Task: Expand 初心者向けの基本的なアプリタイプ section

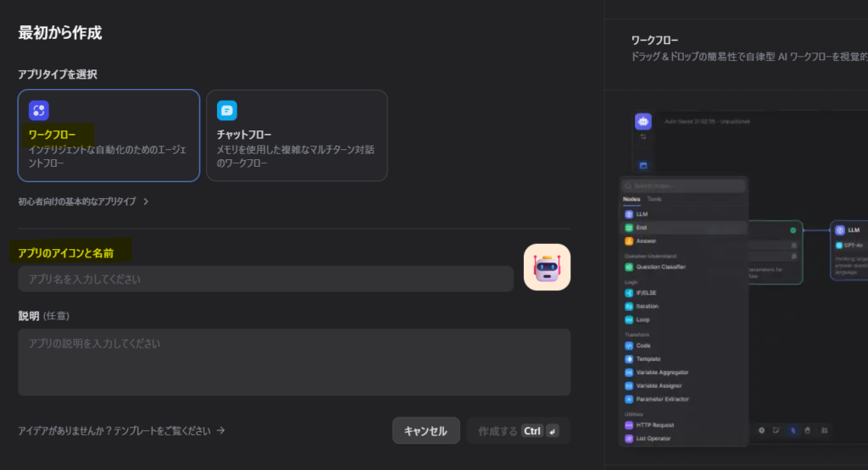Action: coord(84,202)
